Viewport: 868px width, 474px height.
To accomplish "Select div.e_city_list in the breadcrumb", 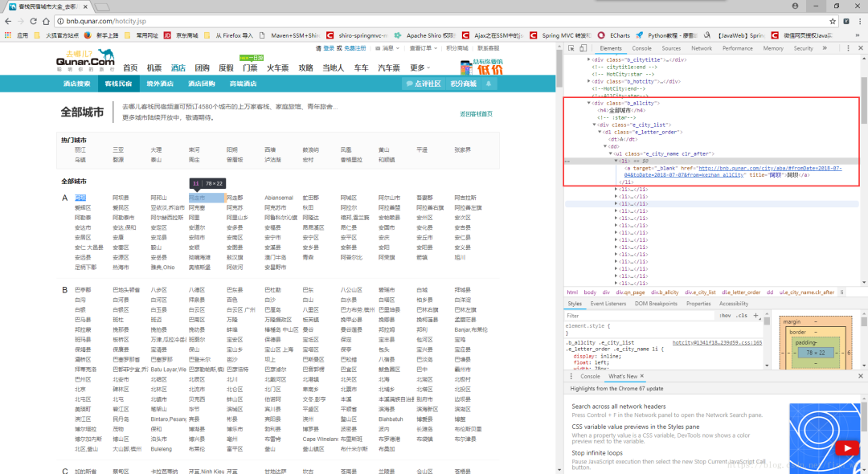I will 700,292.
